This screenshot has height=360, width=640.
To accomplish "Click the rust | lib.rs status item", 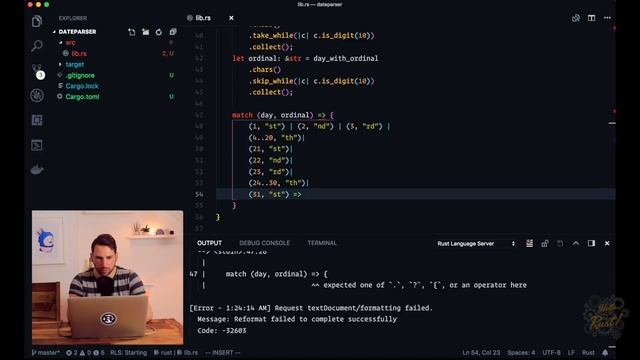I will [176, 352].
